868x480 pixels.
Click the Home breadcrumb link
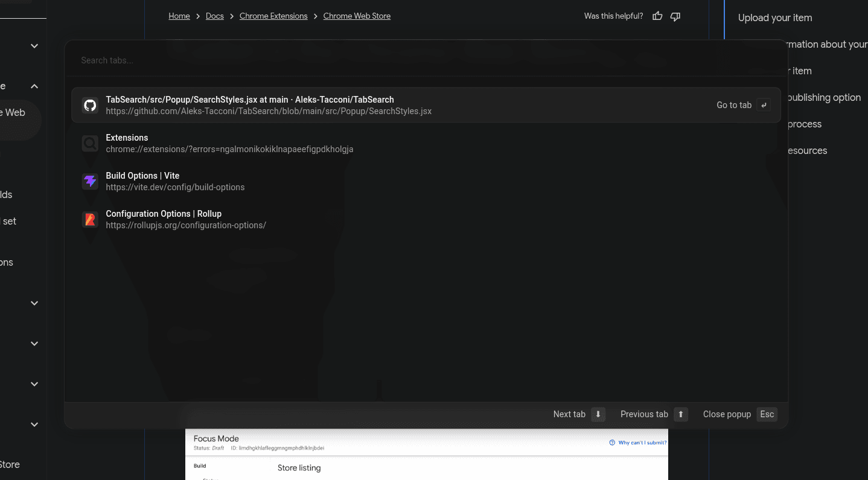(x=179, y=16)
